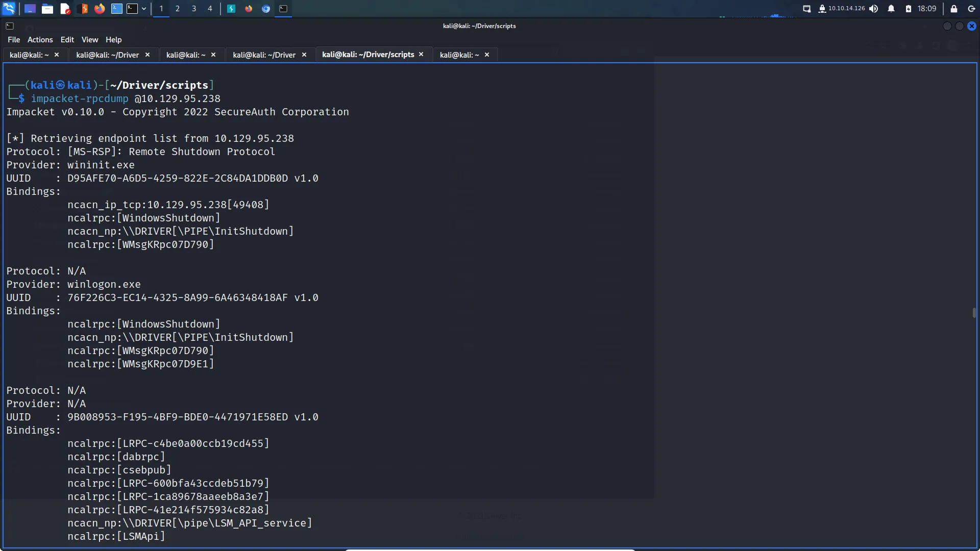Open the PowerShell launcher in the panel
Viewport: 980px width, 551px height.
117,9
